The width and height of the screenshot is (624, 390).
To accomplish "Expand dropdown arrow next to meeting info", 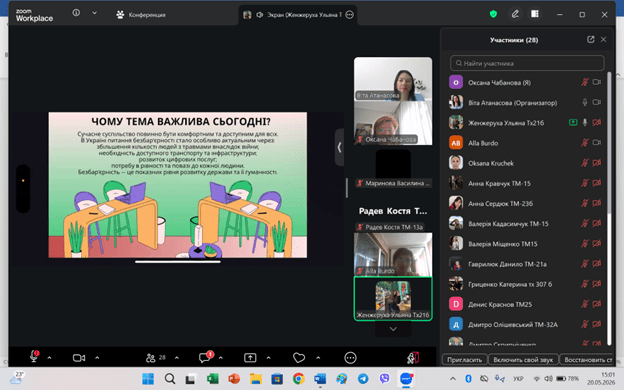I will click(94, 13).
